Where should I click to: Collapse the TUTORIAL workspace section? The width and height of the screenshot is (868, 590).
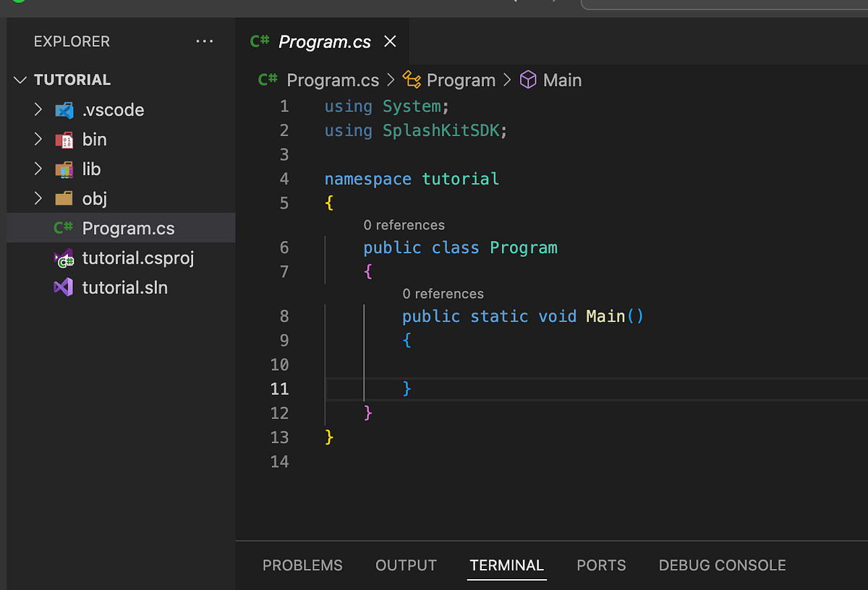(20, 80)
